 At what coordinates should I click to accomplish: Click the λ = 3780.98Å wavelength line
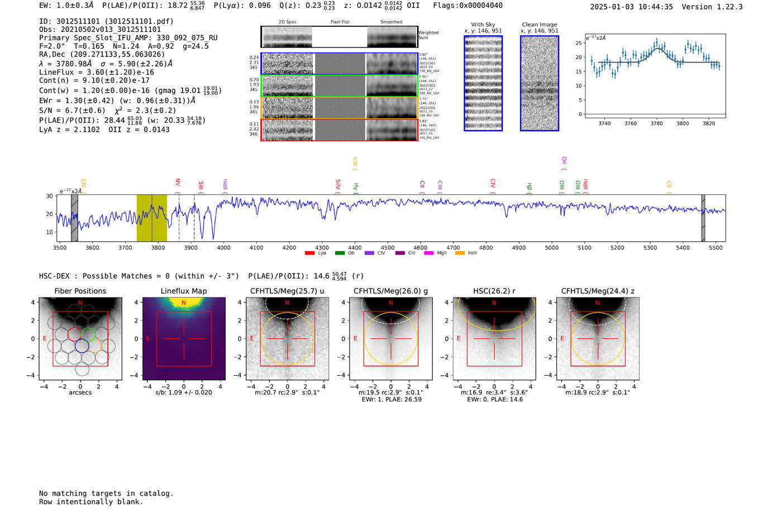pyautogui.click(x=106, y=64)
